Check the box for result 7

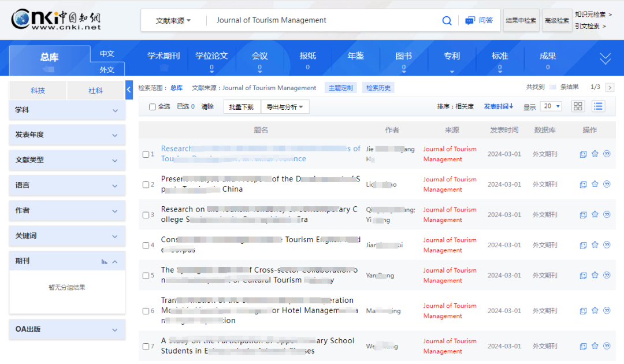pos(146,346)
